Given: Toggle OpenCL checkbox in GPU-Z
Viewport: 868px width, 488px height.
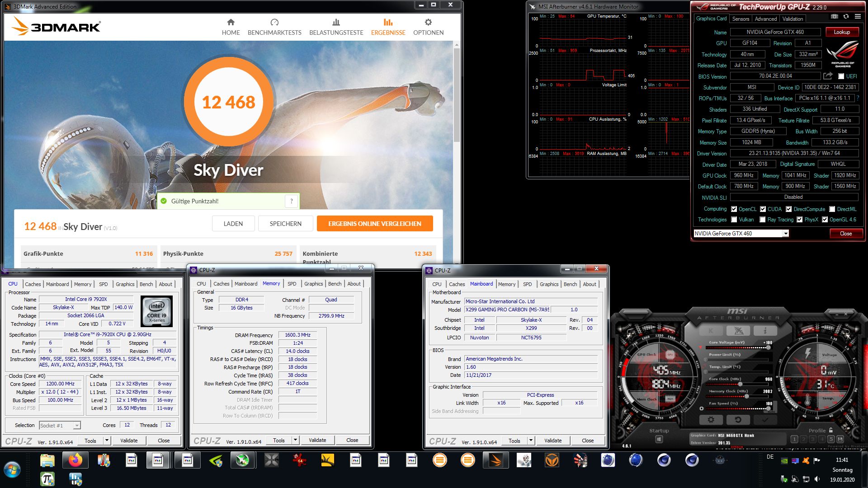Looking at the screenshot, I should (734, 209).
